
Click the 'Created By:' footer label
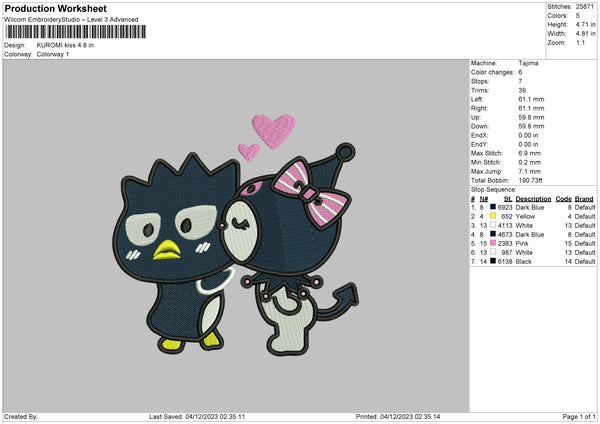21,416
